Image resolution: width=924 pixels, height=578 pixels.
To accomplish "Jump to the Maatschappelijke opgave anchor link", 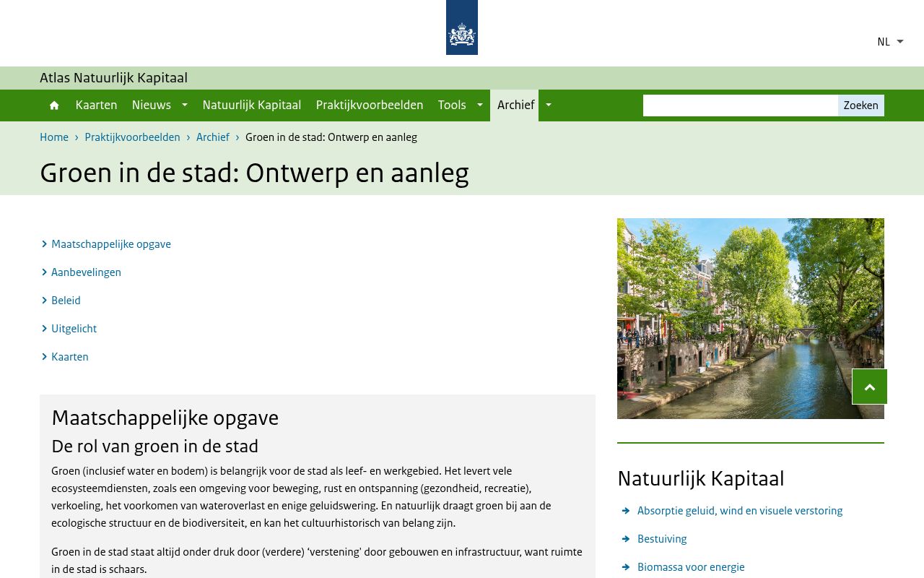I will 111,244.
